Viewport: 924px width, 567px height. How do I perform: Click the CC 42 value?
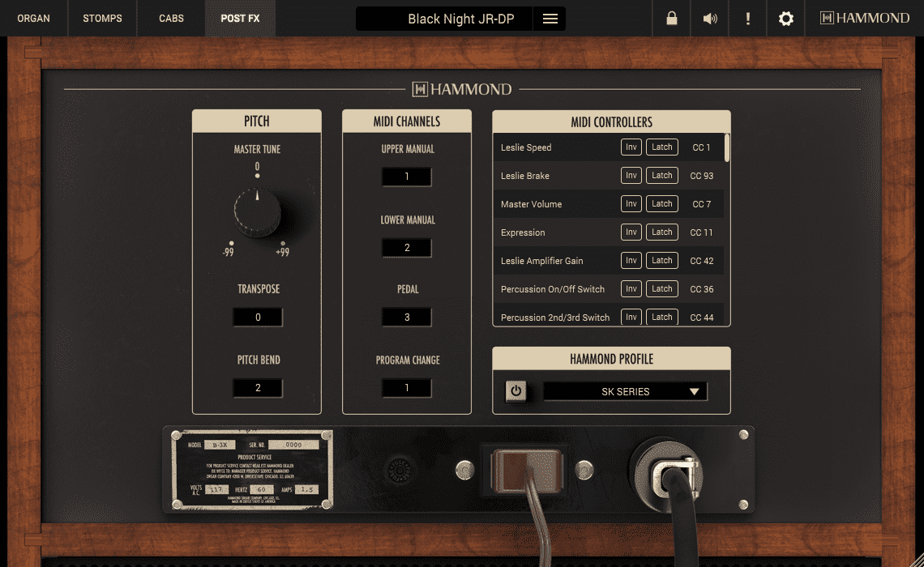pyautogui.click(x=701, y=261)
